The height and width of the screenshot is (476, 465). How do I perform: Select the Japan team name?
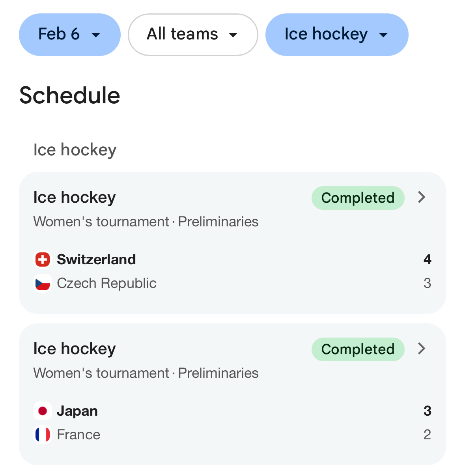tap(77, 411)
